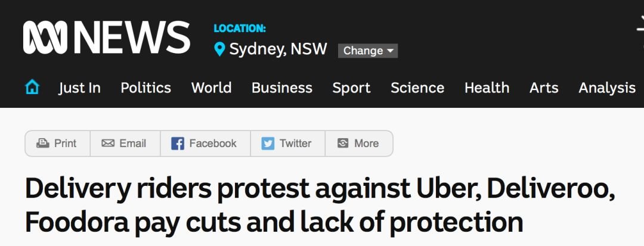Open the Arts section

(544, 88)
